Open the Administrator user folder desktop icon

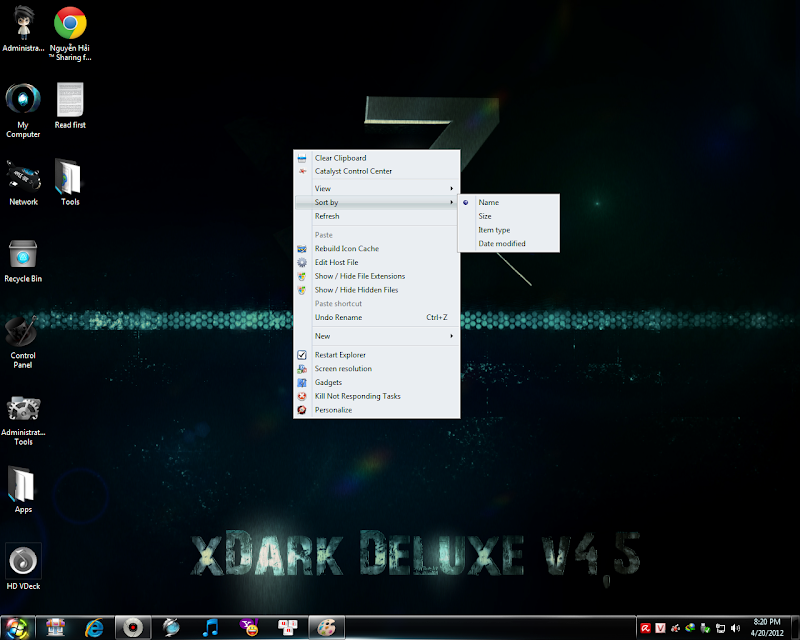coord(23,29)
